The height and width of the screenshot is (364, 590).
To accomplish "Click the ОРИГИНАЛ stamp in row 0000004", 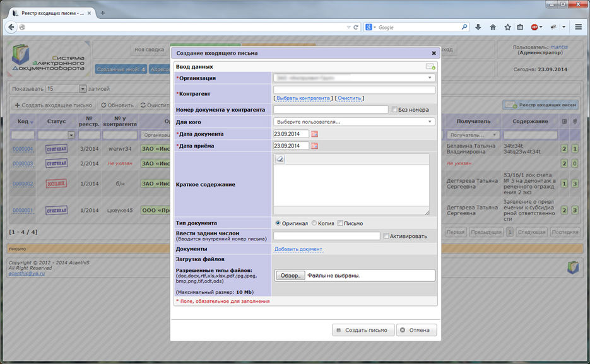I will tap(56, 149).
